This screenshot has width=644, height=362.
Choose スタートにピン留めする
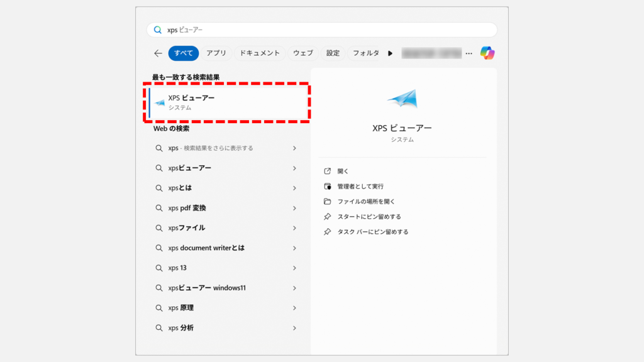point(369,217)
